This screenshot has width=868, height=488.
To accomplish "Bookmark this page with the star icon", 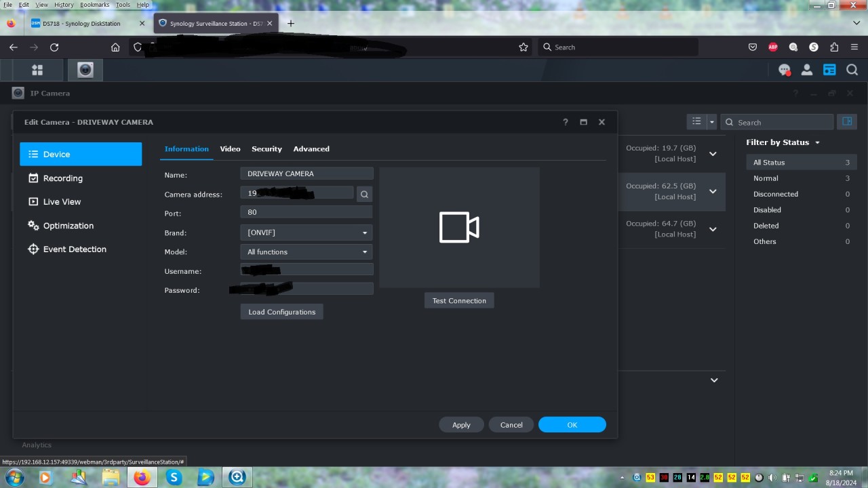I will pyautogui.click(x=524, y=47).
